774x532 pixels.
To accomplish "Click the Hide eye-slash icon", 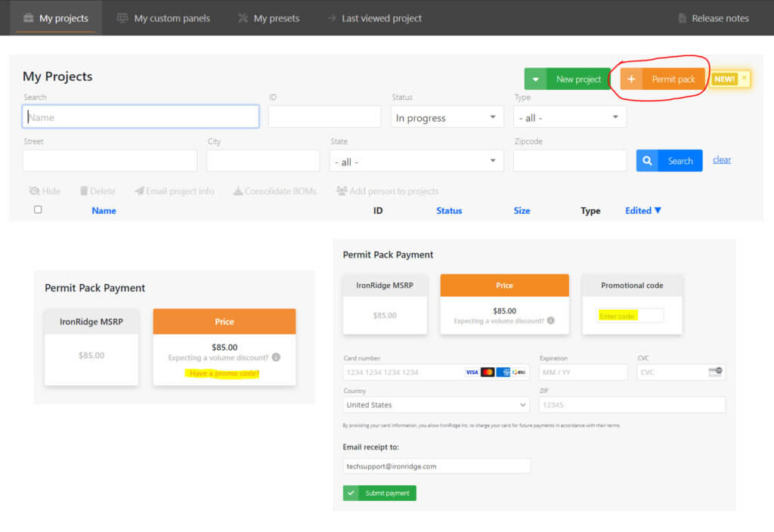I will click(34, 191).
